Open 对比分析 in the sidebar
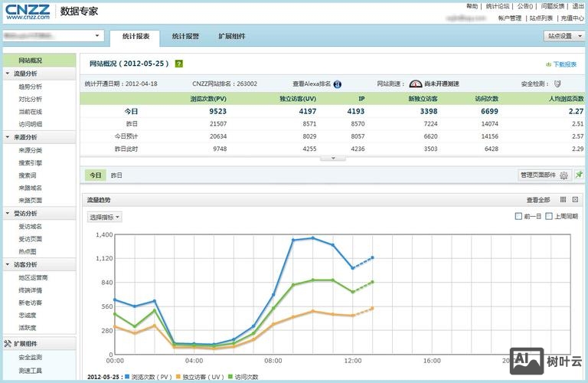588x383 pixels. coord(31,99)
